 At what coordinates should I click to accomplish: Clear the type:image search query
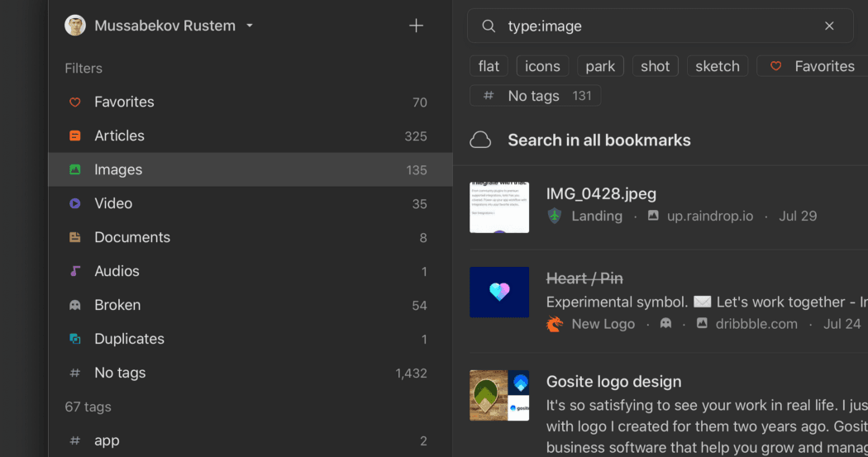829,26
